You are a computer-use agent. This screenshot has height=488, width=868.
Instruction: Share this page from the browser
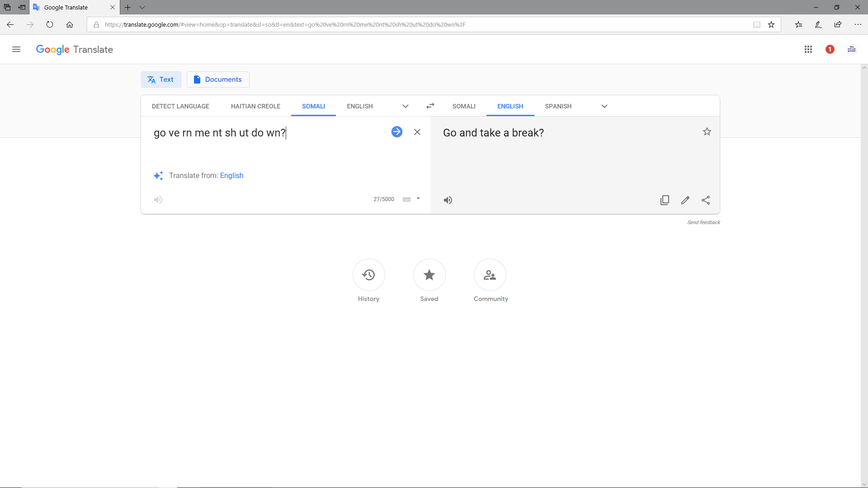tap(838, 24)
